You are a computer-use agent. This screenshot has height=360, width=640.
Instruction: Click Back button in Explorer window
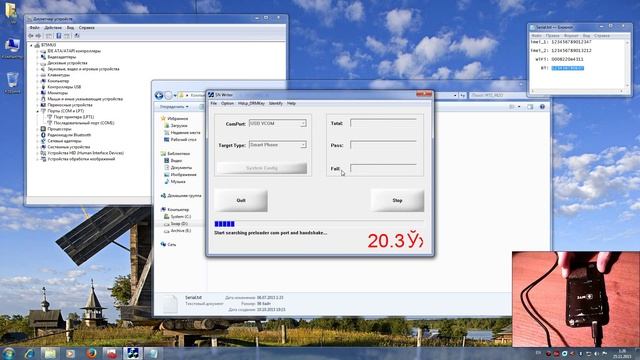point(159,96)
